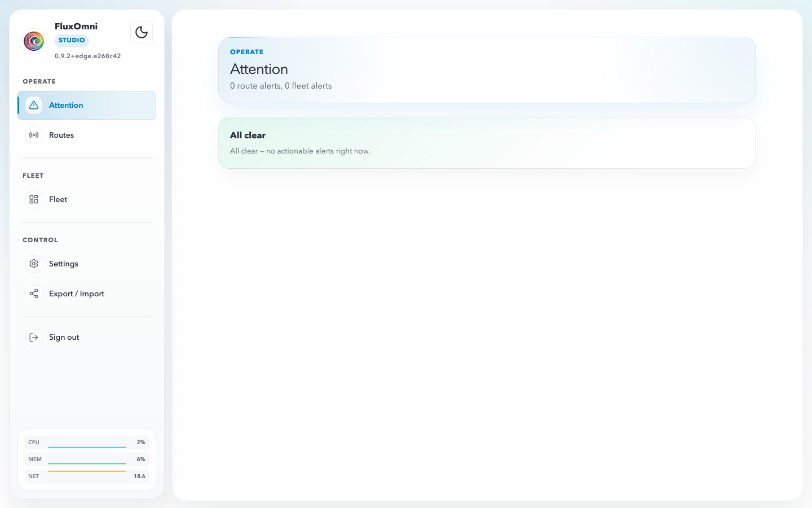Go to Export / Import text
The height and width of the screenshot is (508, 812).
pyautogui.click(x=77, y=294)
